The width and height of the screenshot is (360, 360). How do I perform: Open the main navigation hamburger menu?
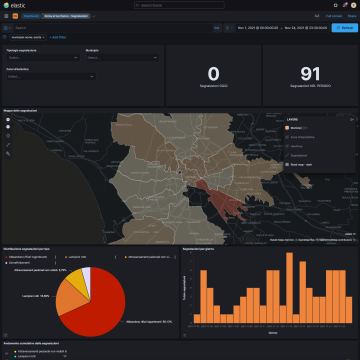[x=6, y=16]
